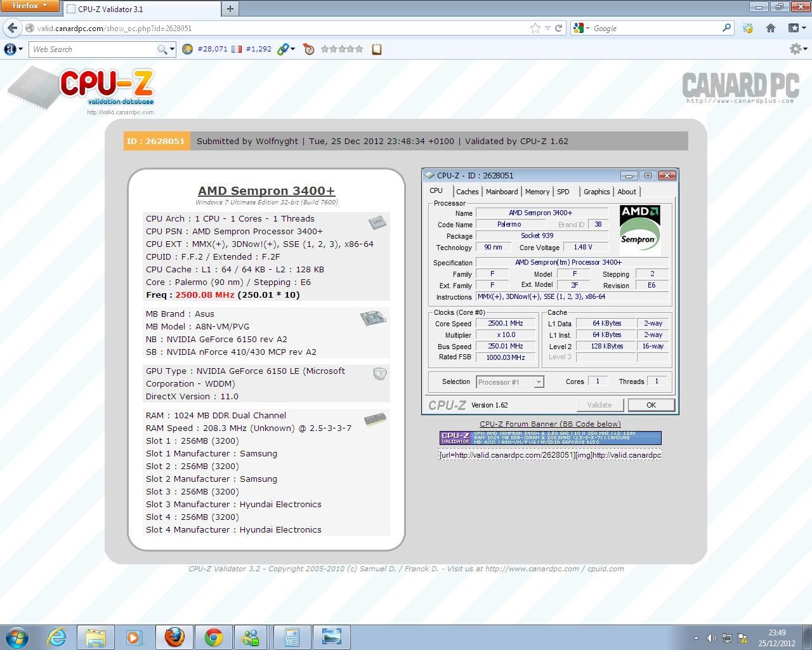Open the related links chain icon dropdown
812x650 pixels.
286,49
